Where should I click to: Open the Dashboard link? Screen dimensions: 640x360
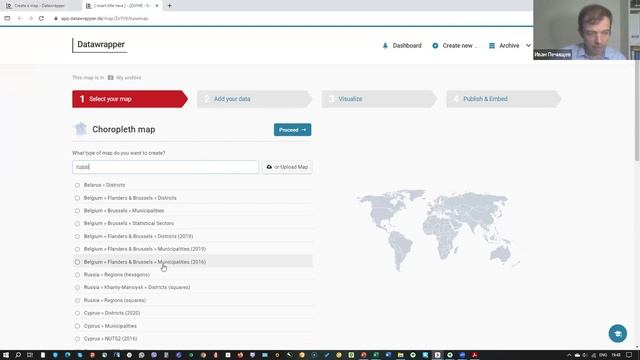(x=407, y=46)
